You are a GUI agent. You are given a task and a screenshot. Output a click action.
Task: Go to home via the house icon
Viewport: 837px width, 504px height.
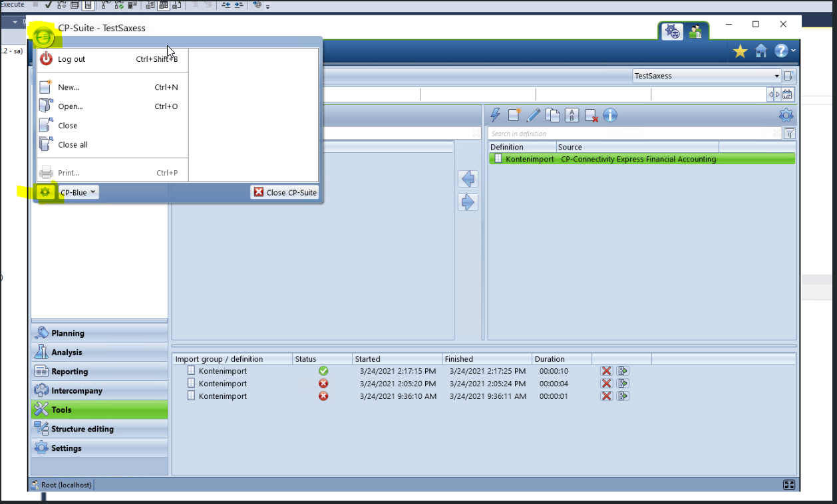click(x=761, y=51)
